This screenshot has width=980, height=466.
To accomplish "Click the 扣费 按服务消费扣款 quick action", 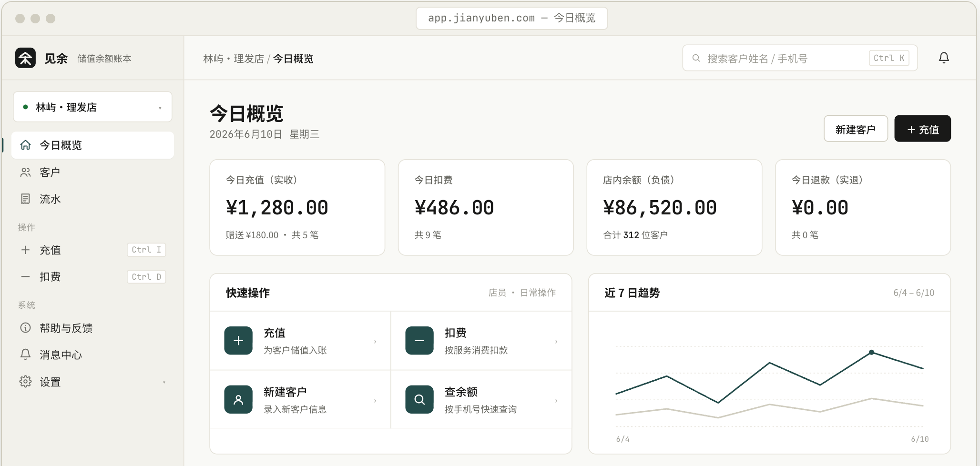I will pos(481,341).
